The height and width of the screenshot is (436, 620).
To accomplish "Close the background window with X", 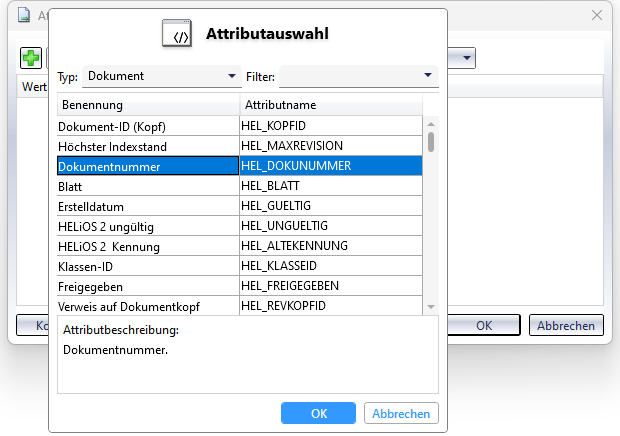I will coord(596,16).
